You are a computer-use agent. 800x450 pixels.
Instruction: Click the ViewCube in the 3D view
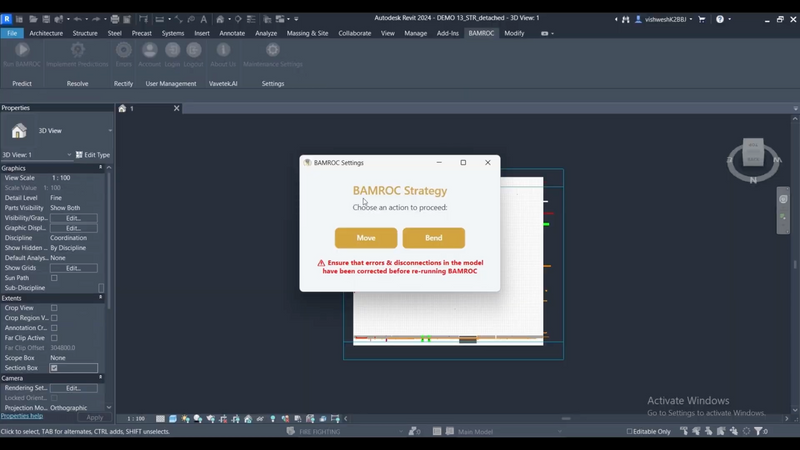(x=753, y=152)
